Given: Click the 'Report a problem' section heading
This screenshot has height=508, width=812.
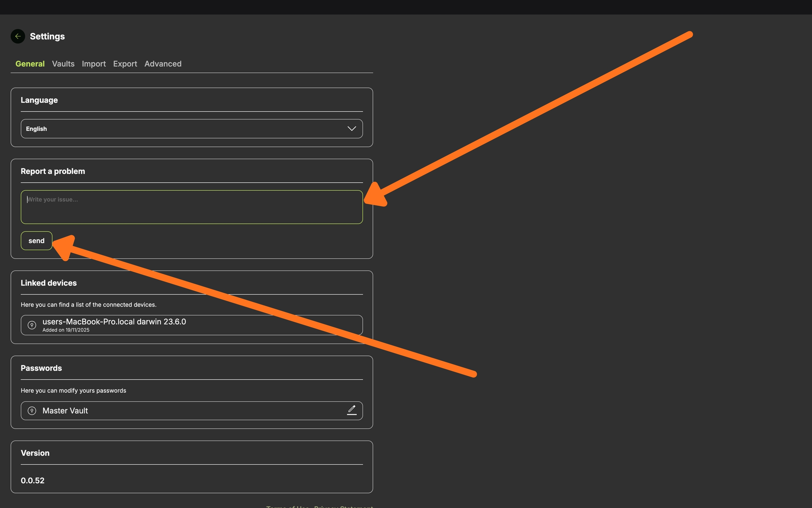Looking at the screenshot, I should click(53, 171).
